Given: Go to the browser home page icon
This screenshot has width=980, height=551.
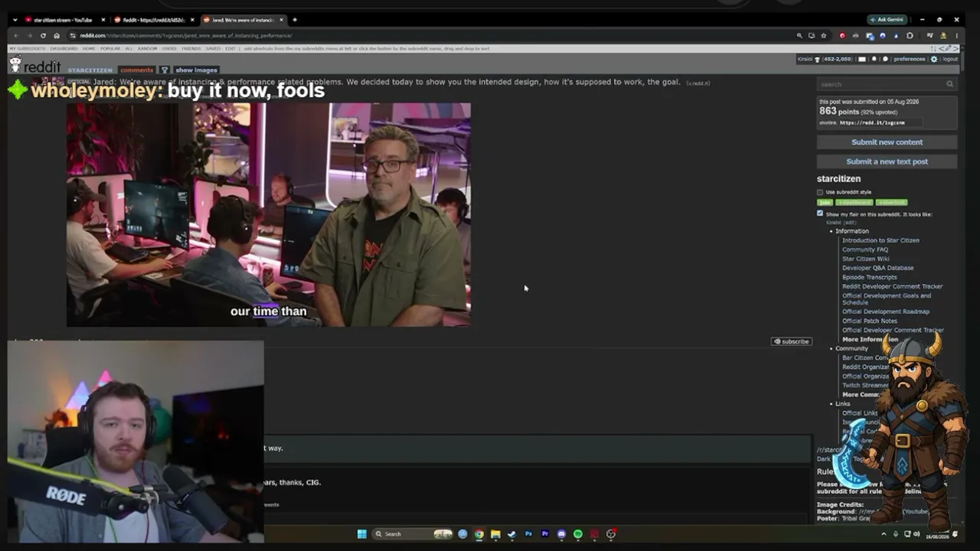Looking at the screenshot, I should (57, 35).
